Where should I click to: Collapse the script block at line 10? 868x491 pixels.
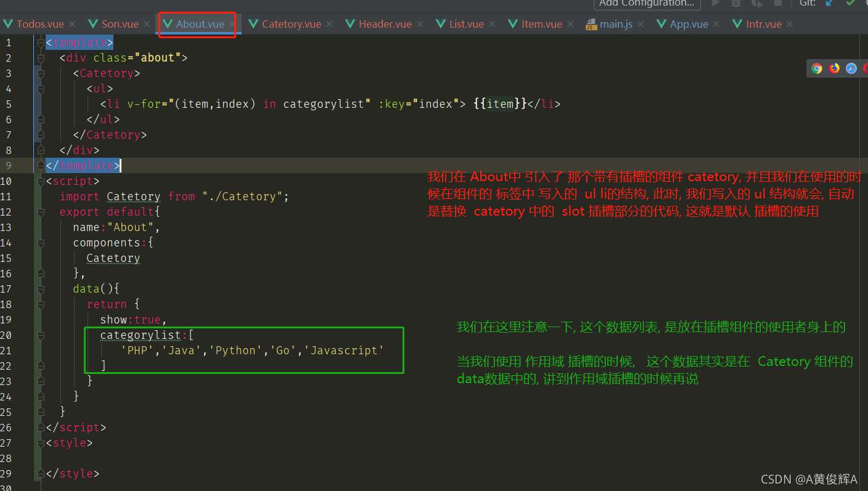pos(41,181)
